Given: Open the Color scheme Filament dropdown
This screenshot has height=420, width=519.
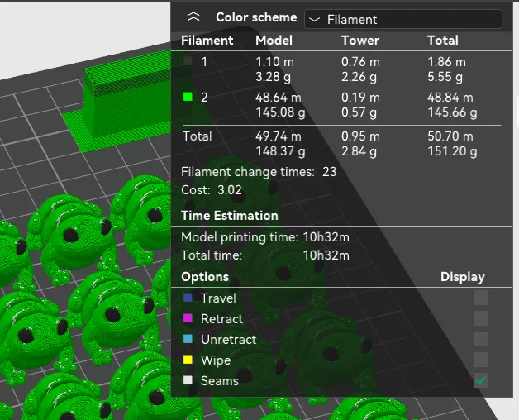Looking at the screenshot, I should tap(402, 19).
